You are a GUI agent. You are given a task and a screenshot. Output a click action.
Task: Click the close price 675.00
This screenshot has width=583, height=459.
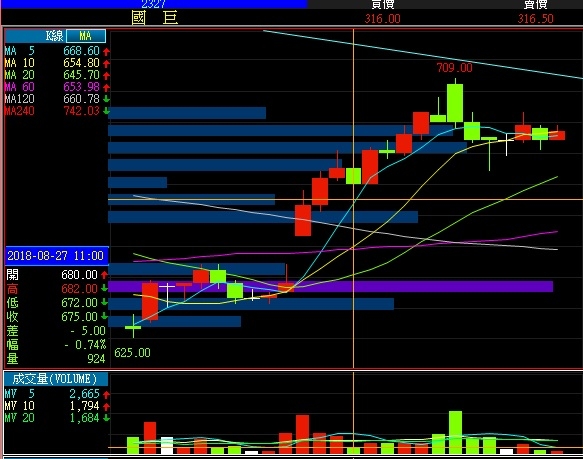pyautogui.click(x=79, y=317)
